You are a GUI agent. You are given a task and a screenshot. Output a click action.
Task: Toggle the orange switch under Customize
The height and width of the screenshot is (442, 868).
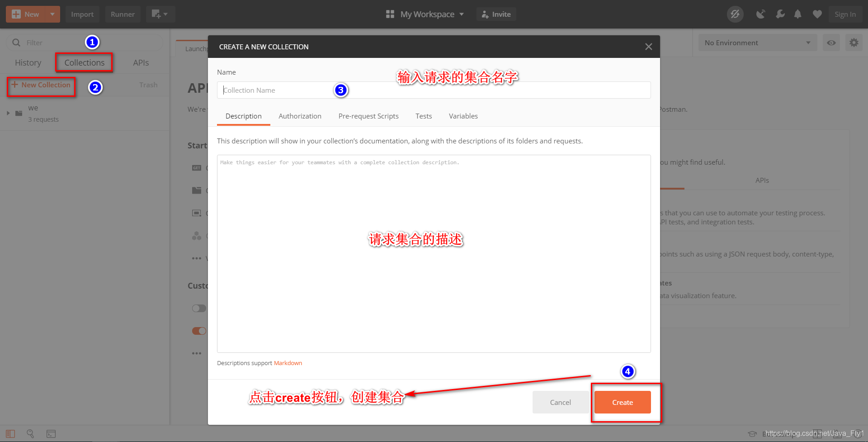coord(199,331)
